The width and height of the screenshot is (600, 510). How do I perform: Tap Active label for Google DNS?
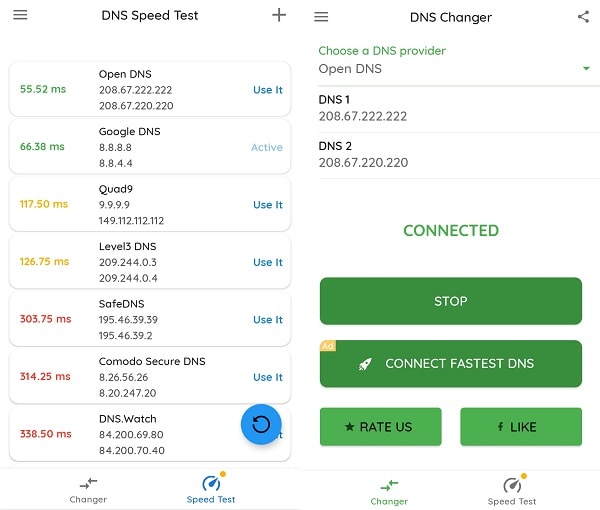267,147
